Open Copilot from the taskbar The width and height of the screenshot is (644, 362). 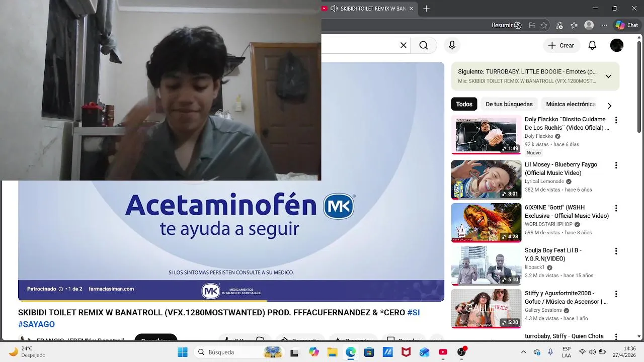click(313, 352)
